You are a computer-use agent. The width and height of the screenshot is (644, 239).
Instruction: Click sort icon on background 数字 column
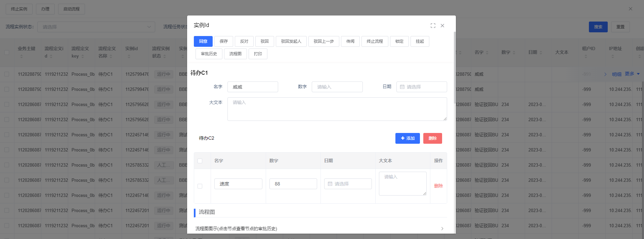click(x=514, y=53)
